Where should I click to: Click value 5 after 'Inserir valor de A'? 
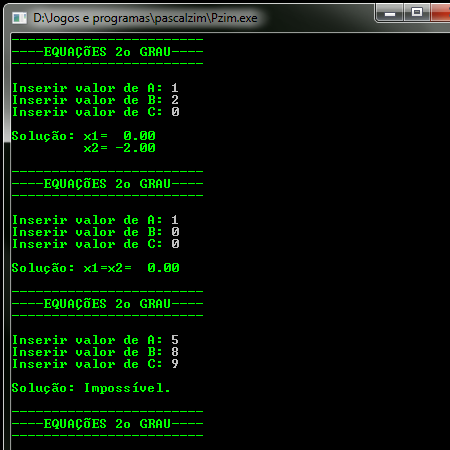175,340
